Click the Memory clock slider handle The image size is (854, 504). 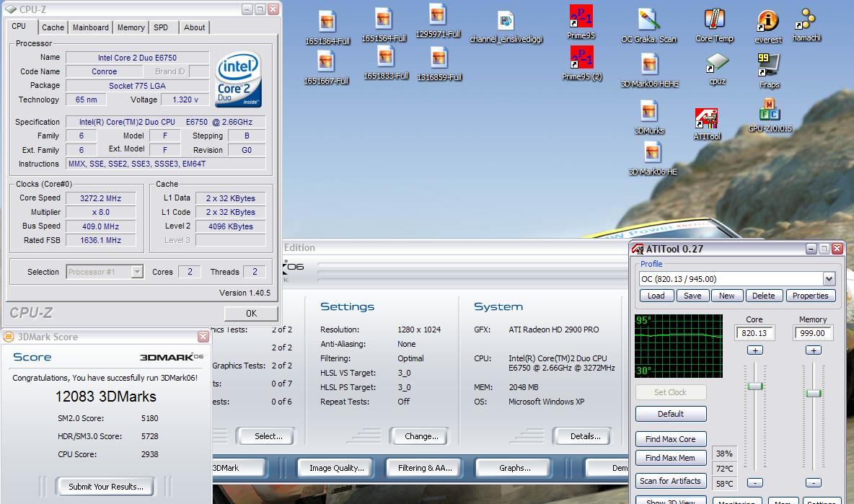[x=813, y=394]
